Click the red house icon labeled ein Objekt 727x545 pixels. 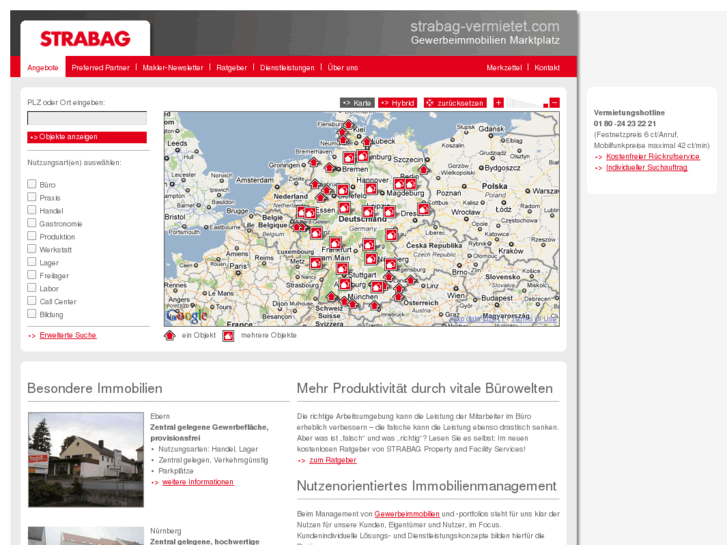click(170, 335)
